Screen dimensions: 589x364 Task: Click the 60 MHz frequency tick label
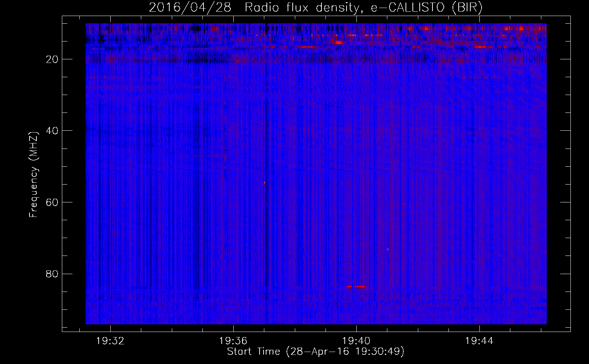tap(52, 202)
